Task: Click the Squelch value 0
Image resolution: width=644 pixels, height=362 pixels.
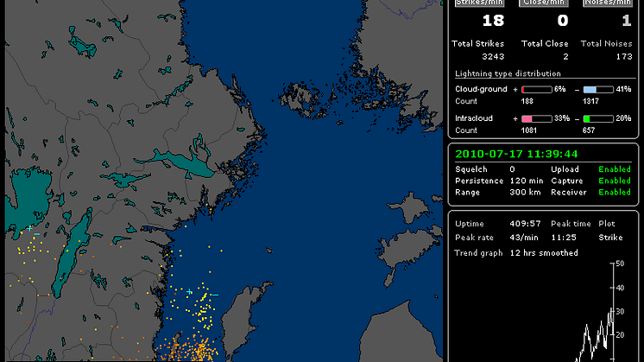Action: pyautogui.click(x=512, y=169)
